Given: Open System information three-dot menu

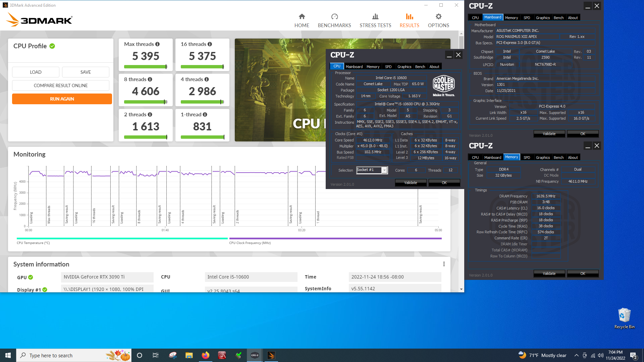Looking at the screenshot, I should pos(444,264).
